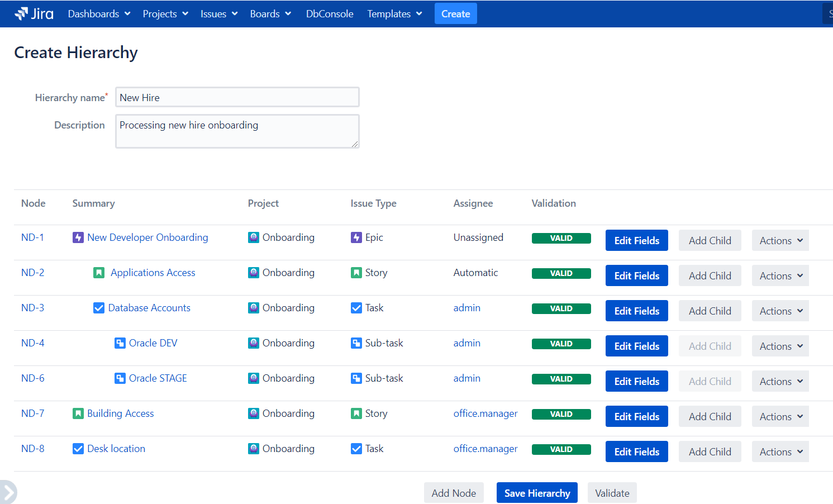This screenshot has height=504, width=833.
Task: Click the Story icon beside Applications Access
Action: 99,273
